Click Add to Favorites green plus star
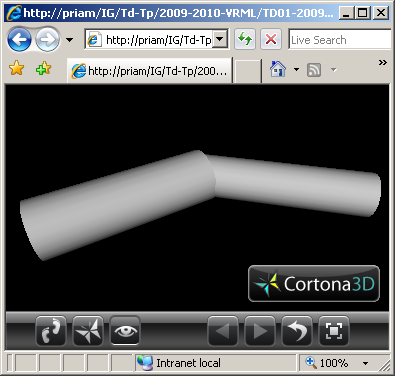This screenshot has height=376, width=395. tap(44, 69)
